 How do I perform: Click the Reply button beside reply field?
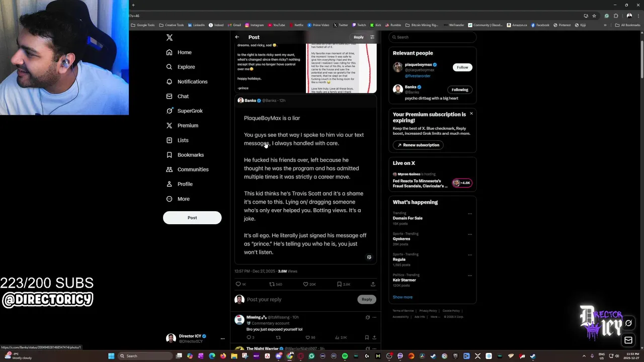(x=367, y=300)
